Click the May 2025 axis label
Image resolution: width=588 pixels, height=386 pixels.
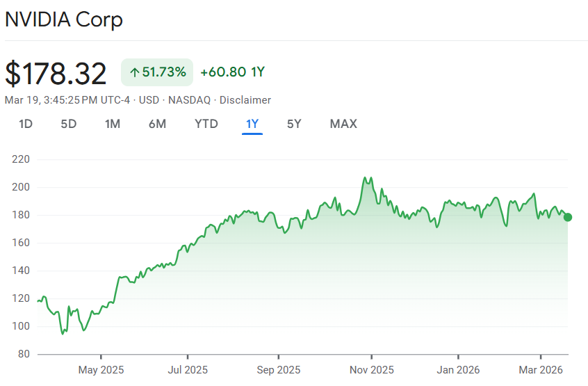(x=101, y=370)
